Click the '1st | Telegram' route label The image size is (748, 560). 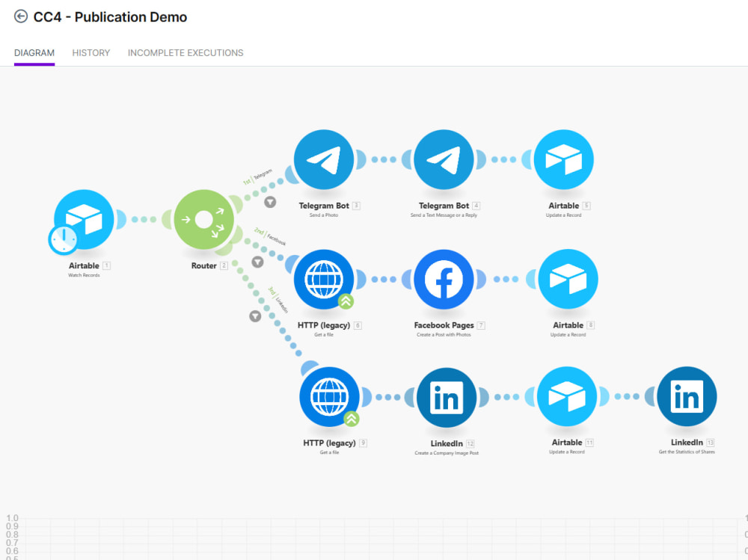(257, 176)
